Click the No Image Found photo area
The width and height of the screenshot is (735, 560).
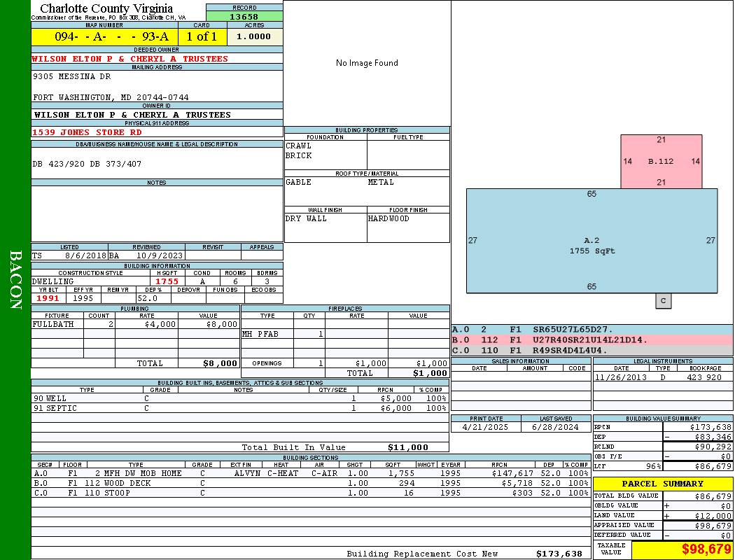(x=367, y=63)
